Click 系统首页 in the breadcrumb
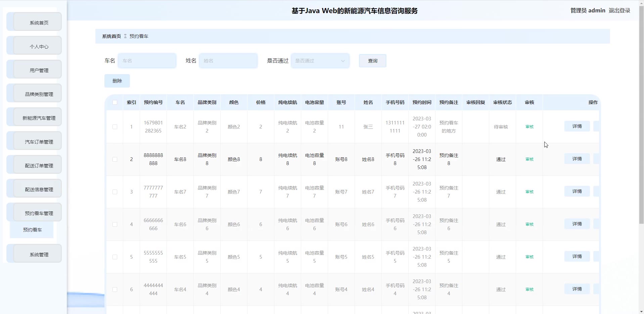Image resolution: width=644 pixels, height=314 pixels. (x=111, y=36)
